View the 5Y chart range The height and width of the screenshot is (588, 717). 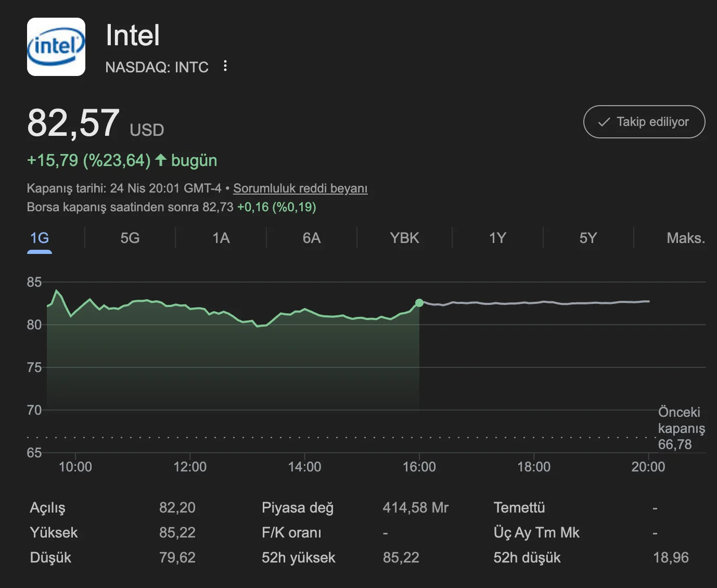[588, 238]
